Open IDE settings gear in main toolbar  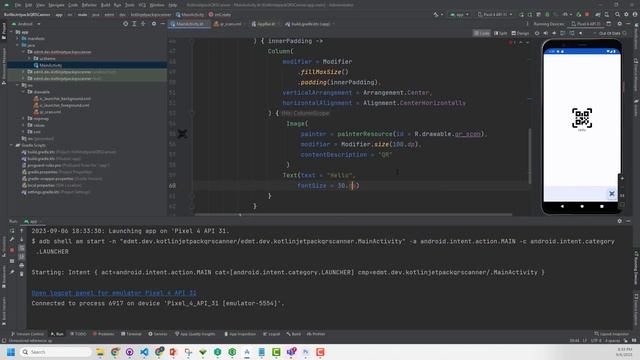tap(626, 14)
